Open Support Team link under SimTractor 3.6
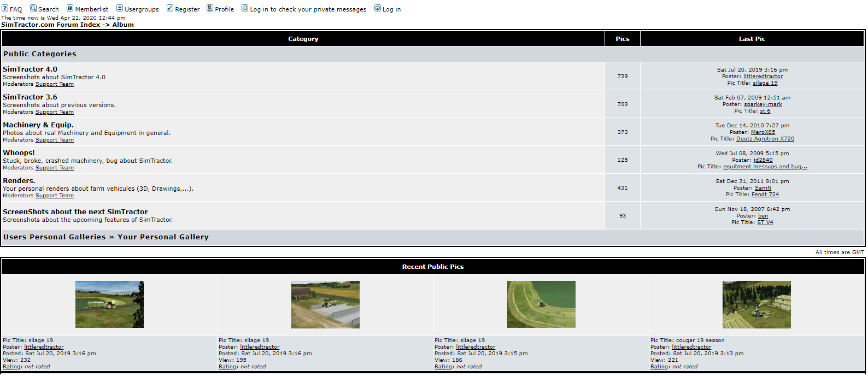The height and width of the screenshot is (376, 868). [55, 112]
